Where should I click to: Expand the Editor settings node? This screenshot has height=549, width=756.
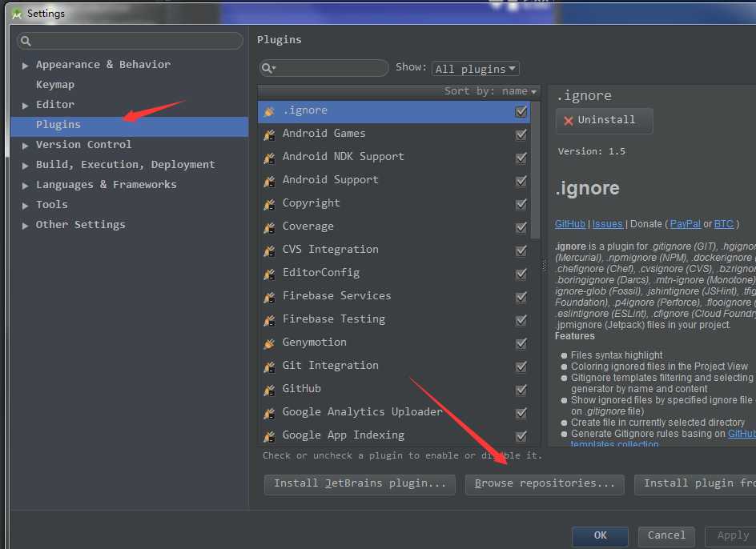tap(25, 106)
